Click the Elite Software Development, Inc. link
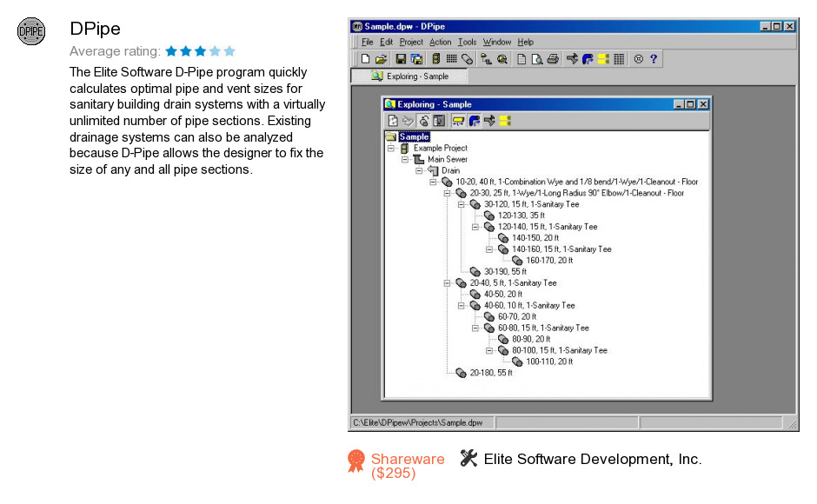 [x=593, y=459]
